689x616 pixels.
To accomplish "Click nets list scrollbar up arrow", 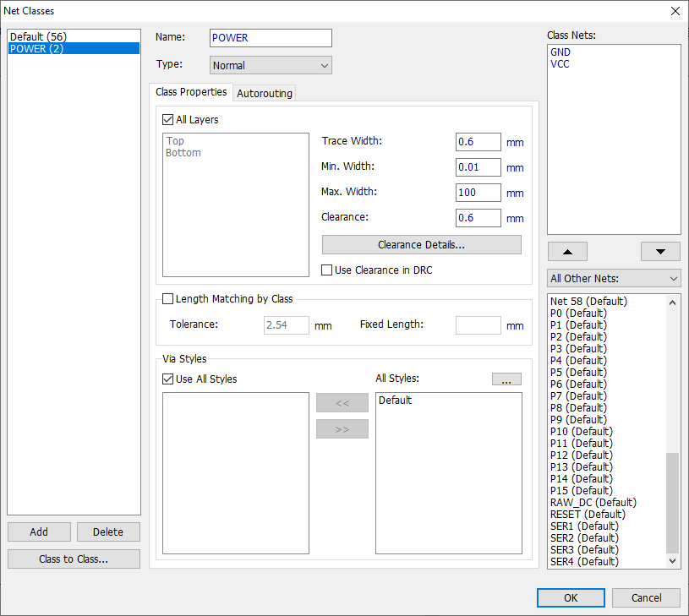I will [x=672, y=303].
